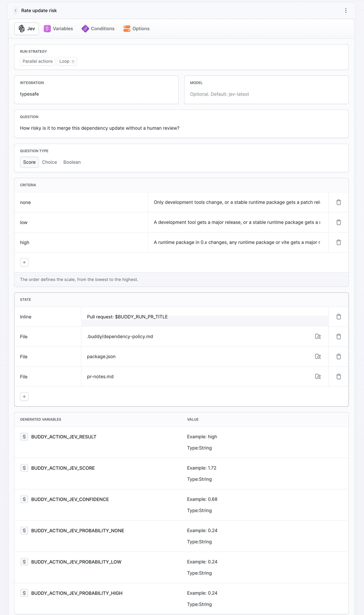
Task: Open the three-dot more options menu
Action: tap(346, 11)
